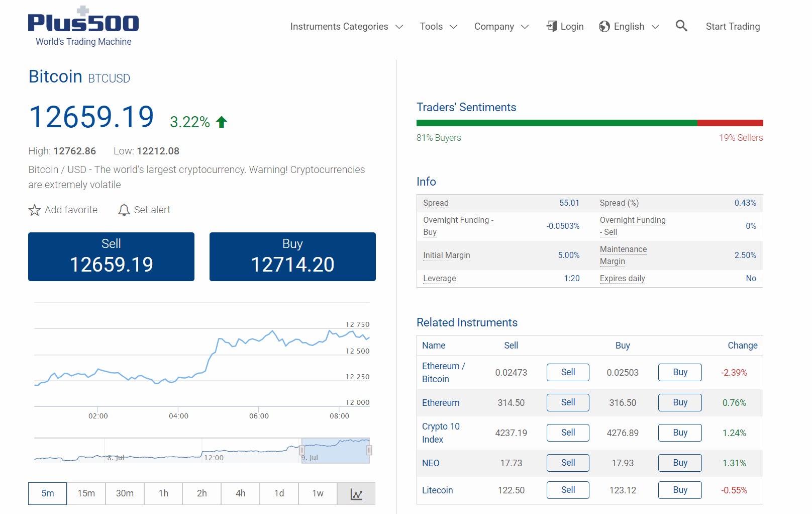812x514 pixels.
Task: Click the right handle of chart range selector
Action: (369, 450)
